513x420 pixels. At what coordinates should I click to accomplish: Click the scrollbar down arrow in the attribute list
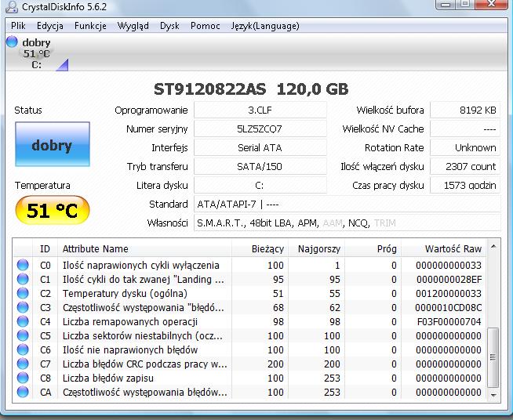[493, 395]
